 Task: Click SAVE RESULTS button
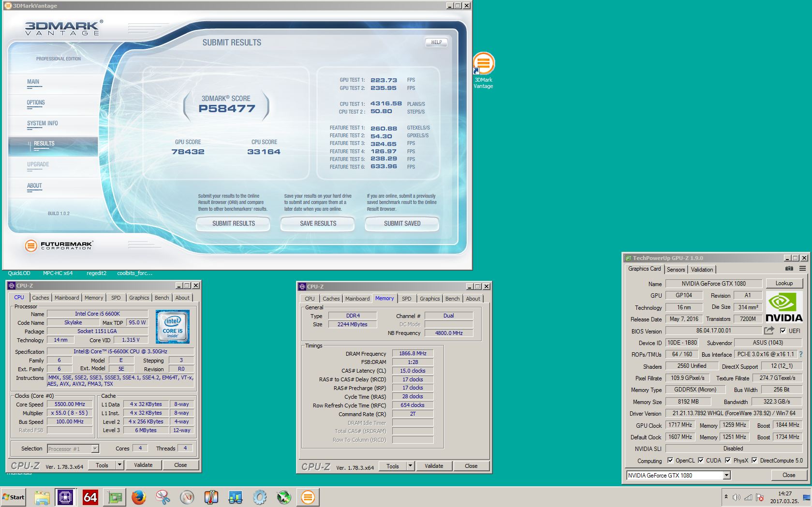coord(318,224)
